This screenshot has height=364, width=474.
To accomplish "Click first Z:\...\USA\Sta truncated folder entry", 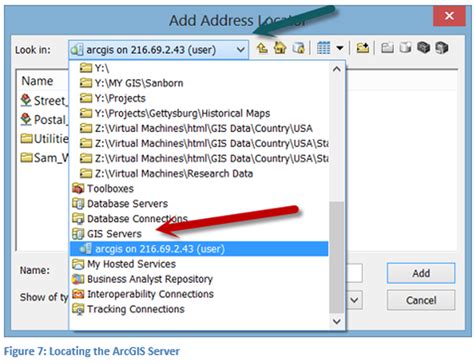I will coord(199,143).
